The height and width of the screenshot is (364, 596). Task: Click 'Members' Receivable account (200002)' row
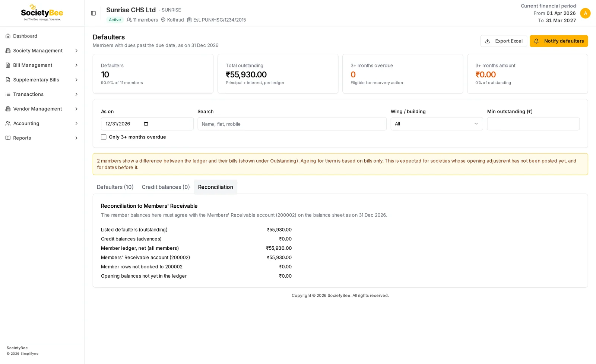196,258
